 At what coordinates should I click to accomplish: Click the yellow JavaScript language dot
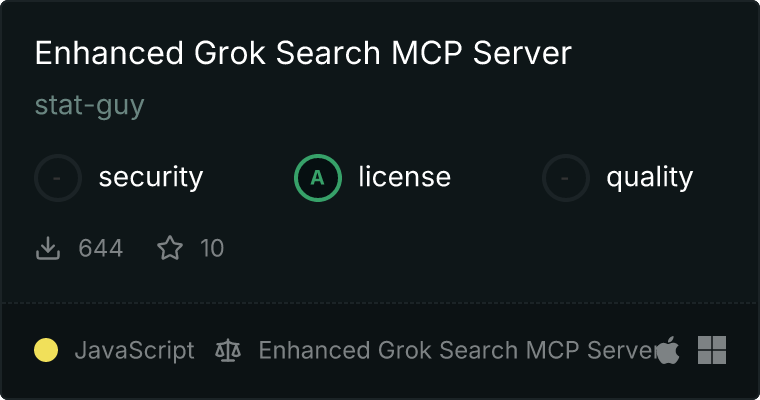(x=46, y=350)
